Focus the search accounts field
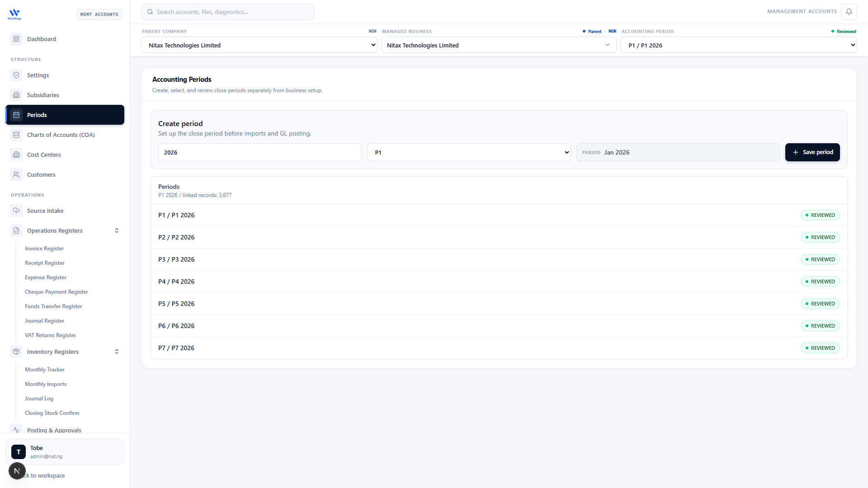This screenshot has width=868, height=488. pyautogui.click(x=228, y=12)
